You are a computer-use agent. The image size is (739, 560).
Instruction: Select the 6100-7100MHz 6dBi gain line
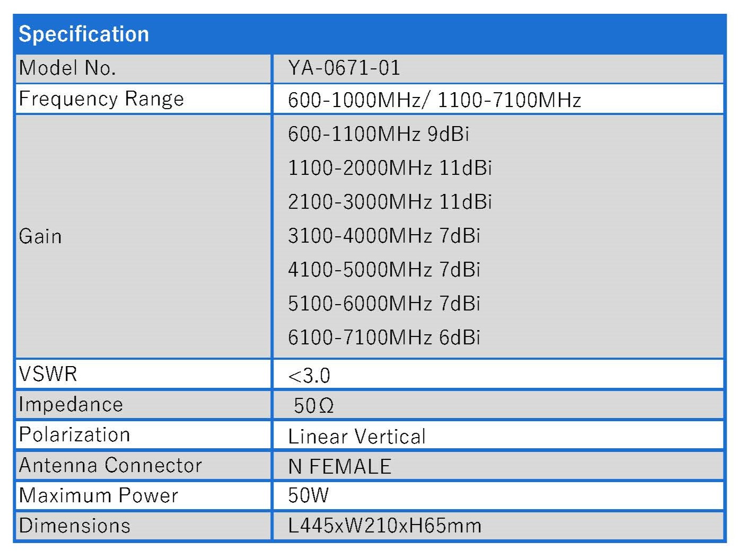[x=384, y=337]
